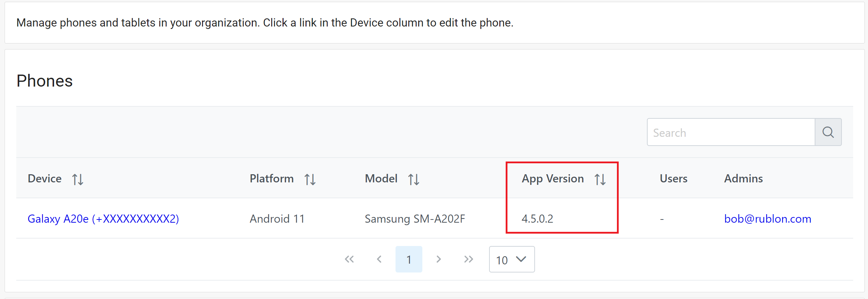Click the Admins column header

click(743, 178)
